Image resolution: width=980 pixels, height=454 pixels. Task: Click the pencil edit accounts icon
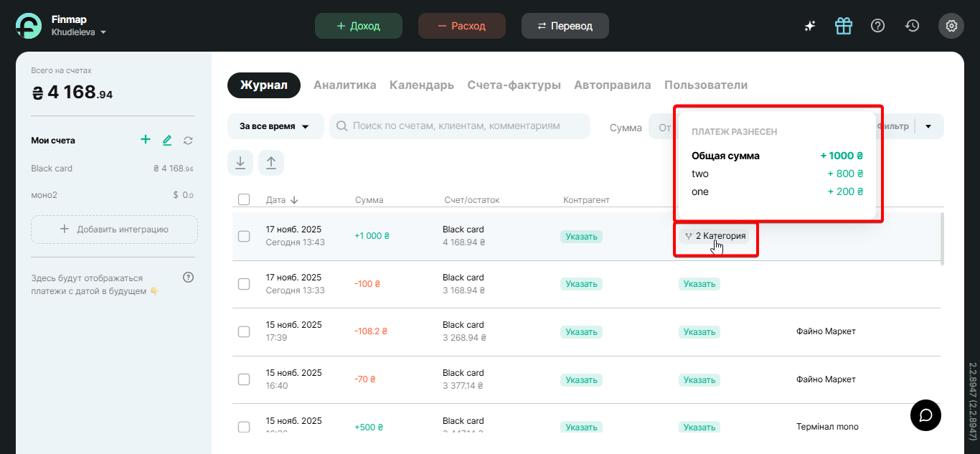pos(167,141)
